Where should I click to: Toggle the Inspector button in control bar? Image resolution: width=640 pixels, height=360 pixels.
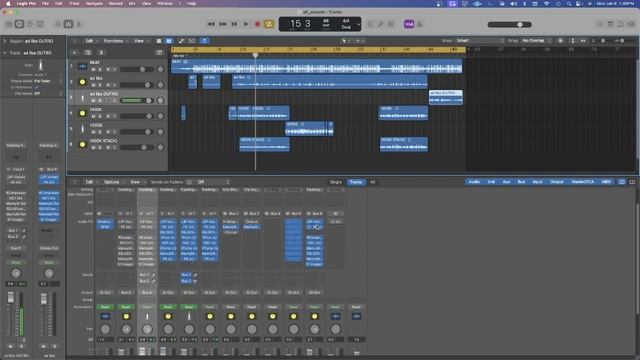click(19, 24)
